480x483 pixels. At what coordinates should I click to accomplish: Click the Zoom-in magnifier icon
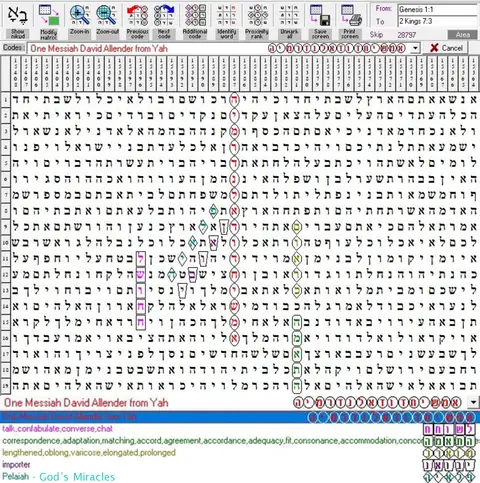pos(80,15)
